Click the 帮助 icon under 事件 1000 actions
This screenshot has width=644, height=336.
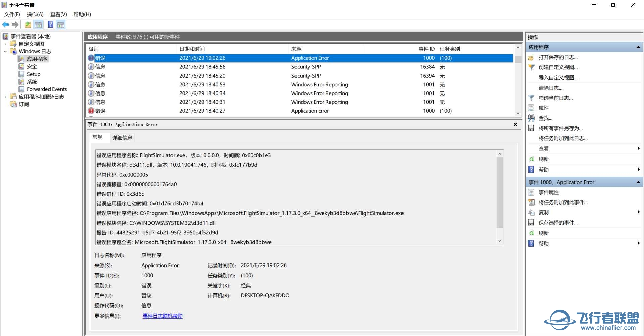pyautogui.click(x=531, y=243)
